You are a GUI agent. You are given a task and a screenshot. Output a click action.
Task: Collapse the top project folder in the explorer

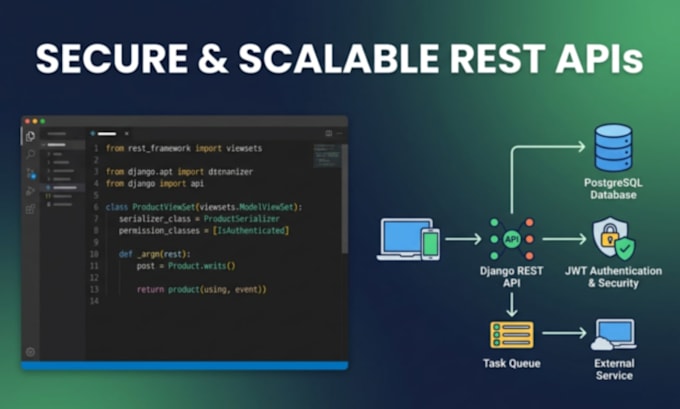63,145
